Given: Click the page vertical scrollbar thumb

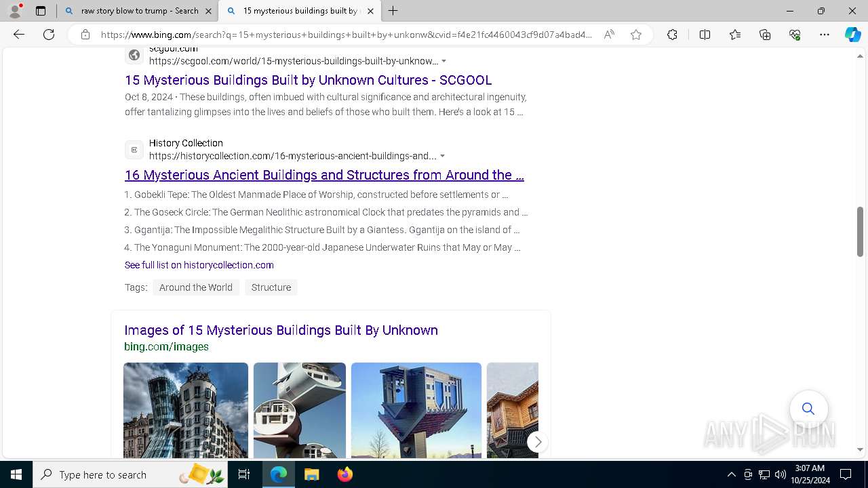Looking at the screenshot, I should click(x=860, y=232).
